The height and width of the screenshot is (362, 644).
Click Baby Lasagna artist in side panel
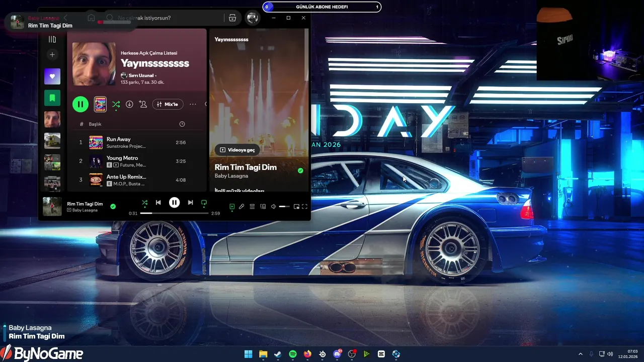pyautogui.click(x=231, y=176)
